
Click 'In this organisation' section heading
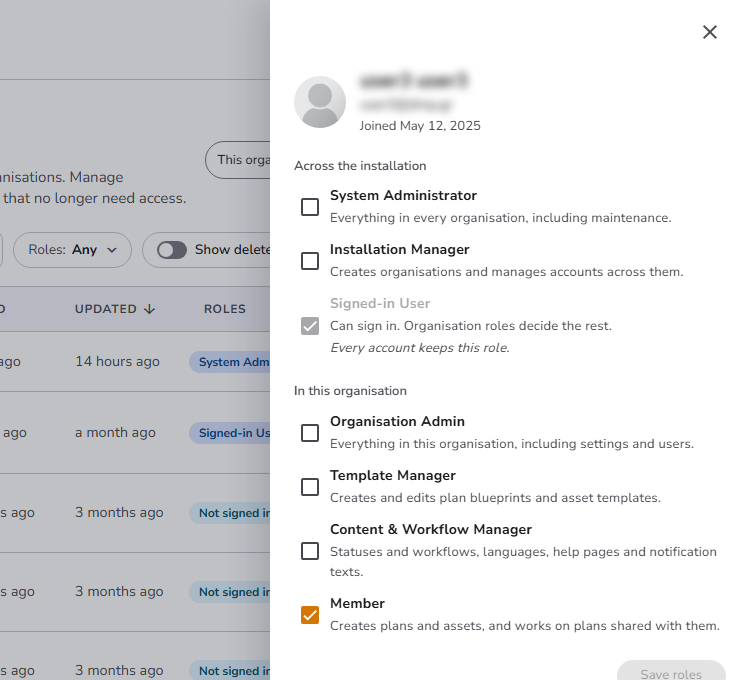click(350, 391)
